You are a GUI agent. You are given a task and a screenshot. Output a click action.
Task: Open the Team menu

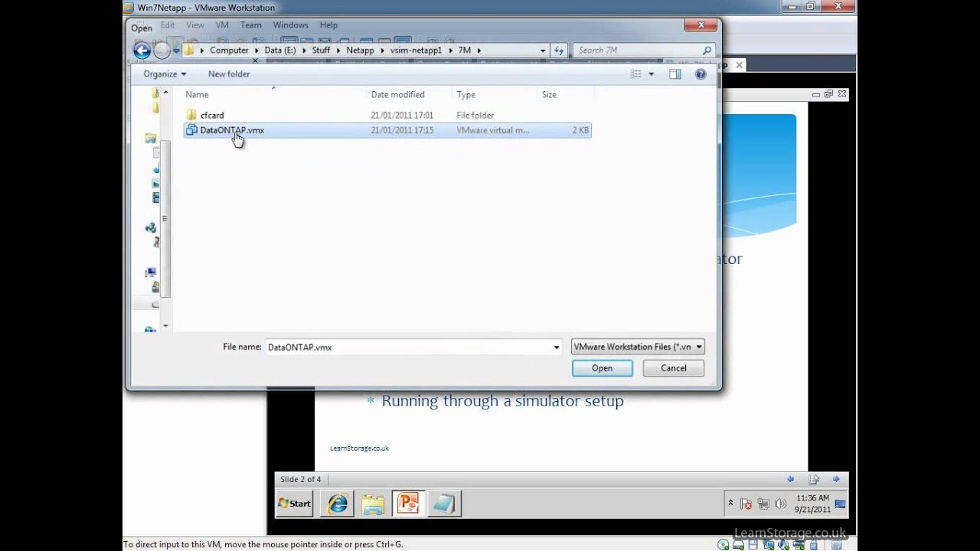click(250, 25)
